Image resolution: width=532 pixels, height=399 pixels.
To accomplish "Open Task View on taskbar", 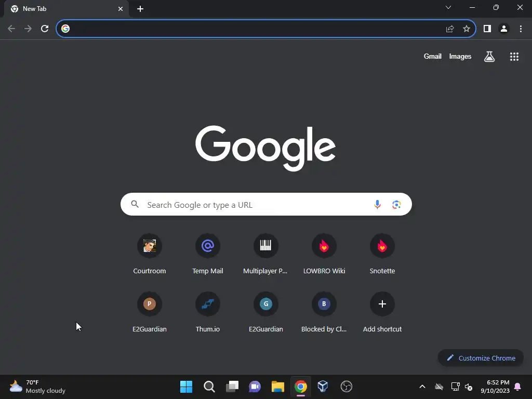I will click(x=232, y=387).
